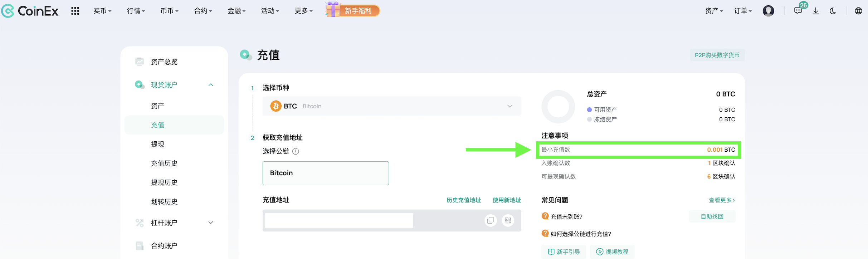
Task: Open the 币币 dropdown menu
Action: 170,11
